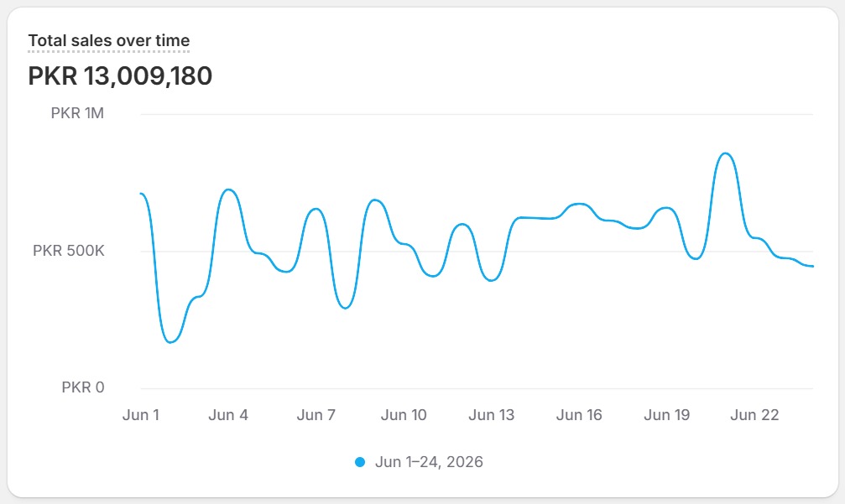Select the Jun 7 date tick
Image resolution: width=845 pixels, height=504 pixels.
tap(316, 415)
